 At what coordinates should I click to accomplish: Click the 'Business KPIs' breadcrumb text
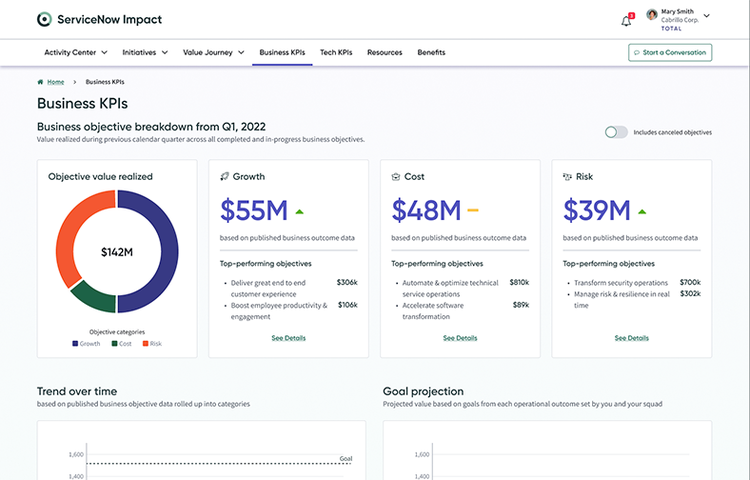pyautogui.click(x=105, y=82)
